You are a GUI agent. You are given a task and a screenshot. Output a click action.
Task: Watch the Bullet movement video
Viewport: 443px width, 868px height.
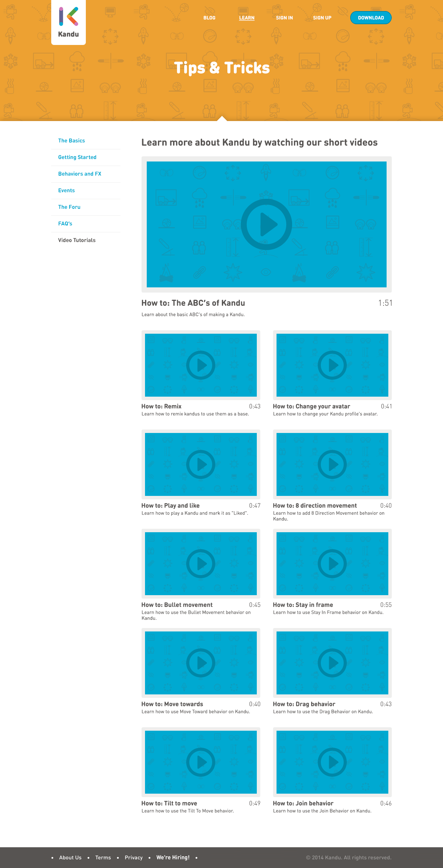pyautogui.click(x=201, y=564)
